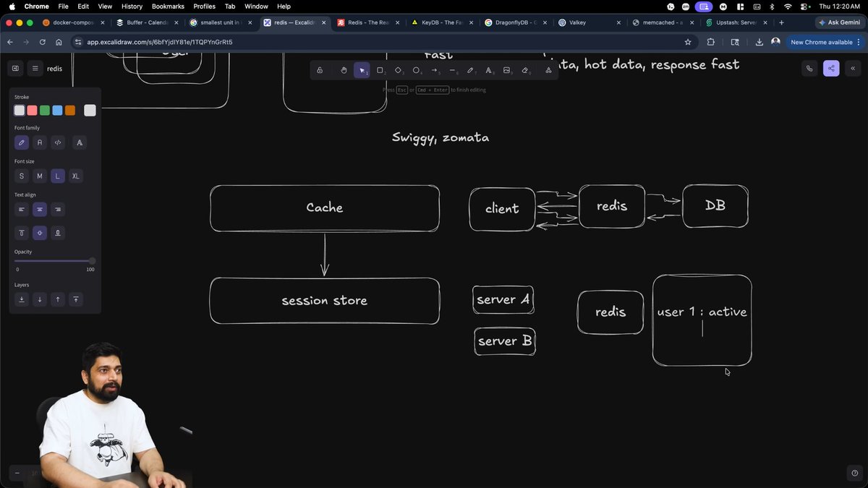
Task: Open the Excalidraw hamburger main menu
Action: click(35, 69)
